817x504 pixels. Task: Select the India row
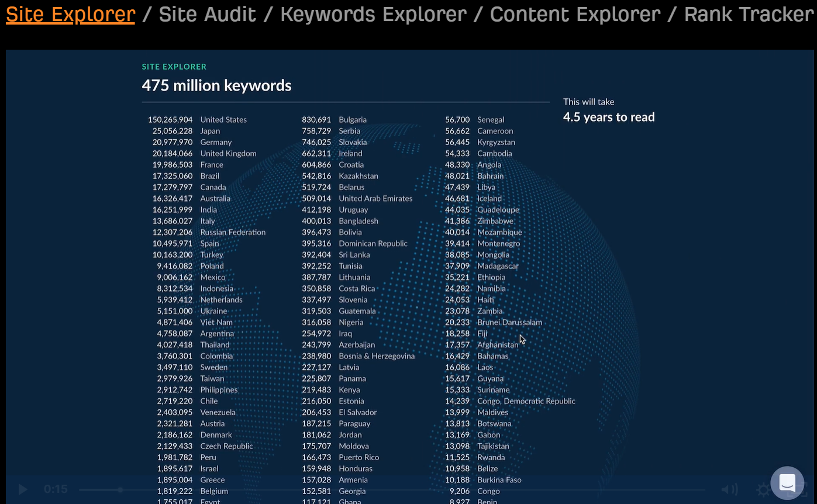[x=185, y=209]
